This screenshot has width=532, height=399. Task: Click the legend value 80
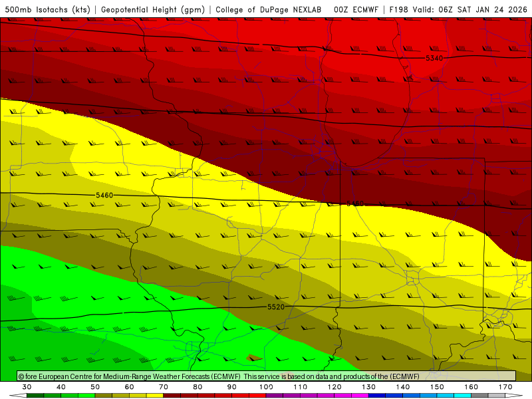(x=198, y=387)
